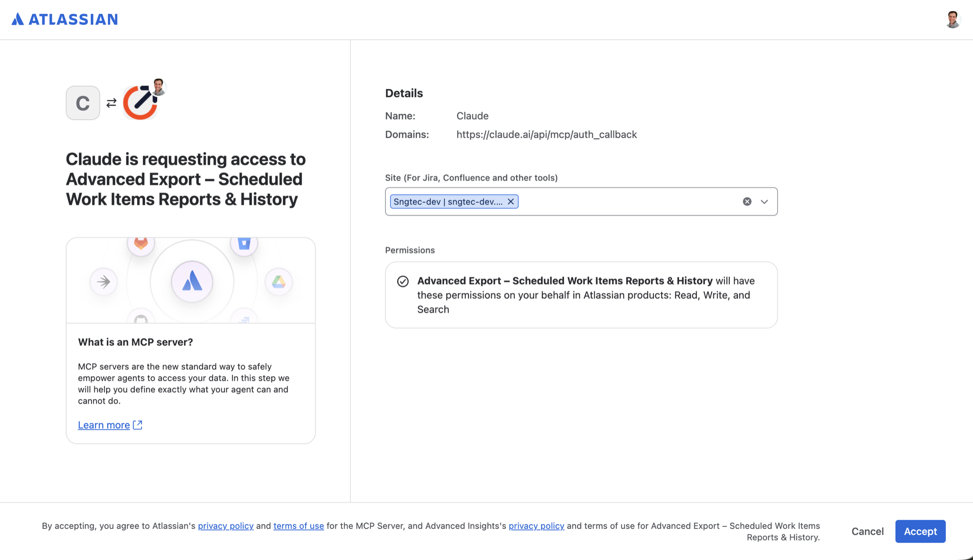
Task: Click the Name value 'Claude'
Action: tap(472, 116)
